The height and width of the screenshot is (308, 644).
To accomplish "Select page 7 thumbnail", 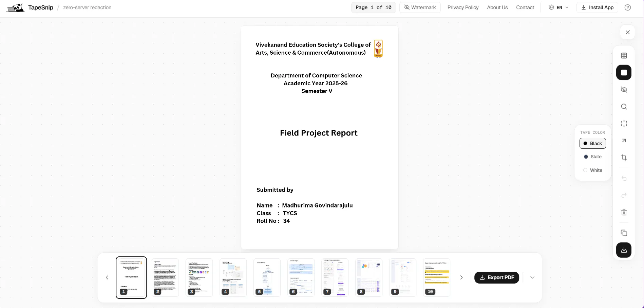I will point(335,277).
